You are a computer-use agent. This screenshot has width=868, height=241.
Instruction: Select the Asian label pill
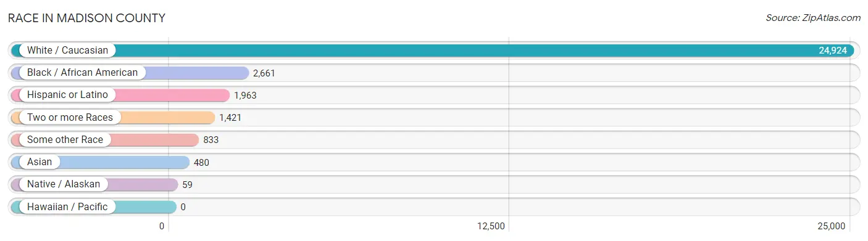tap(40, 162)
